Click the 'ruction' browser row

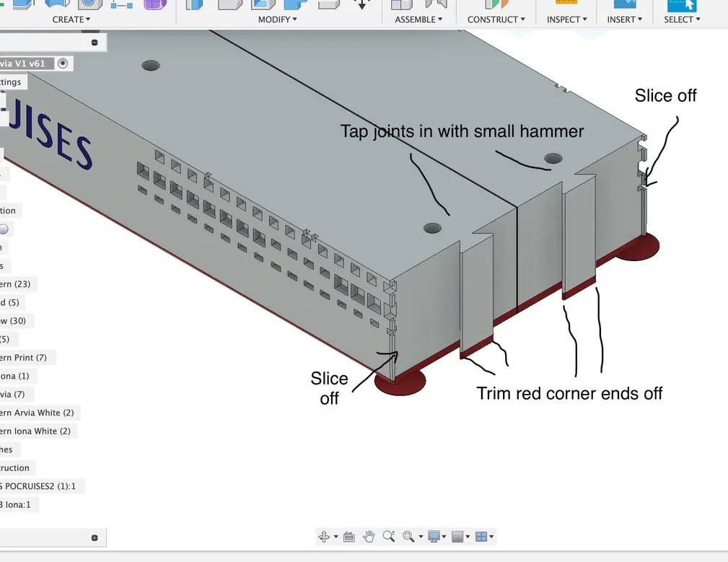[x=17, y=467]
